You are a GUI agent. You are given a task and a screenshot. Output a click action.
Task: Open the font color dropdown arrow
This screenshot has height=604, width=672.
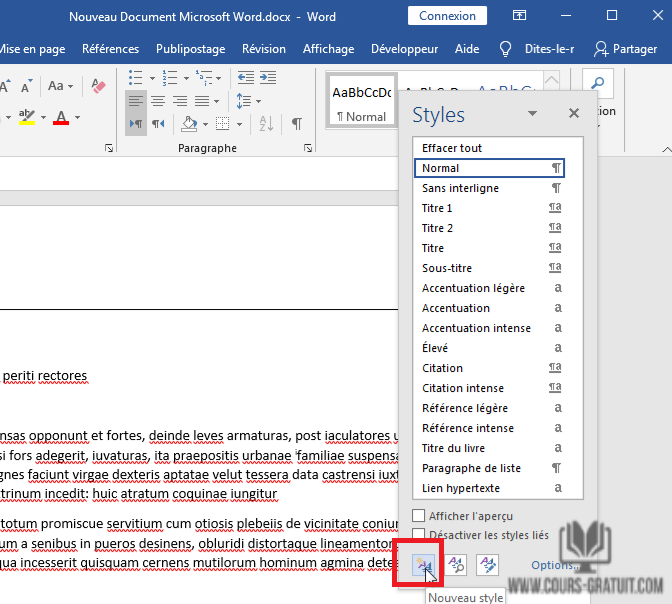coord(78,117)
